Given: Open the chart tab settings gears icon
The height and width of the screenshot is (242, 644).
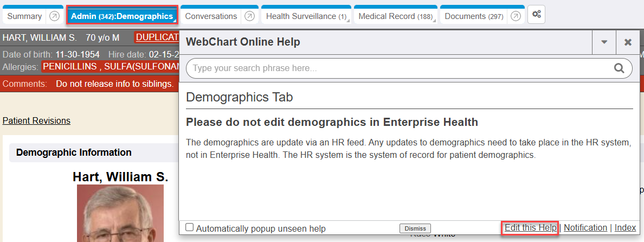Looking at the screenshot, I should click(x=536, y=15).
